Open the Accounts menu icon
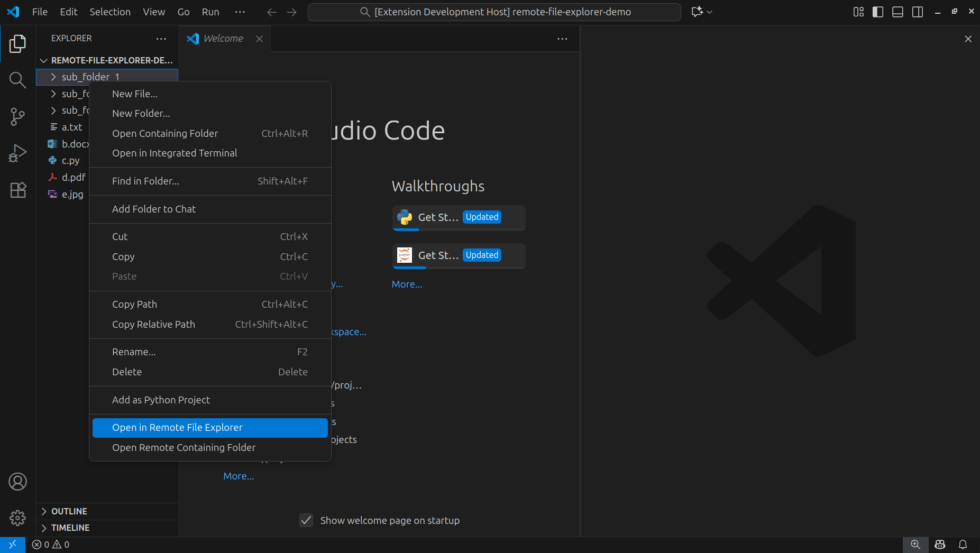This screenshot has height=553, width=980. tap(17, 482)
